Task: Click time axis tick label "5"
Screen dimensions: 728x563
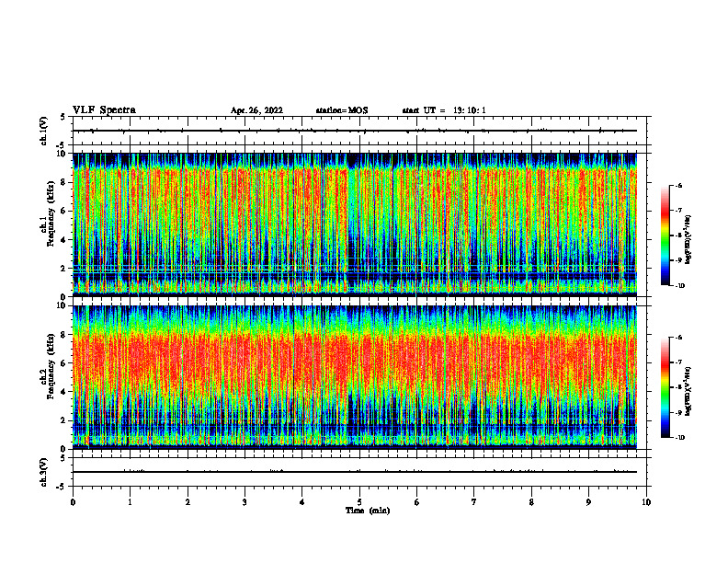Action: (359, 502)
